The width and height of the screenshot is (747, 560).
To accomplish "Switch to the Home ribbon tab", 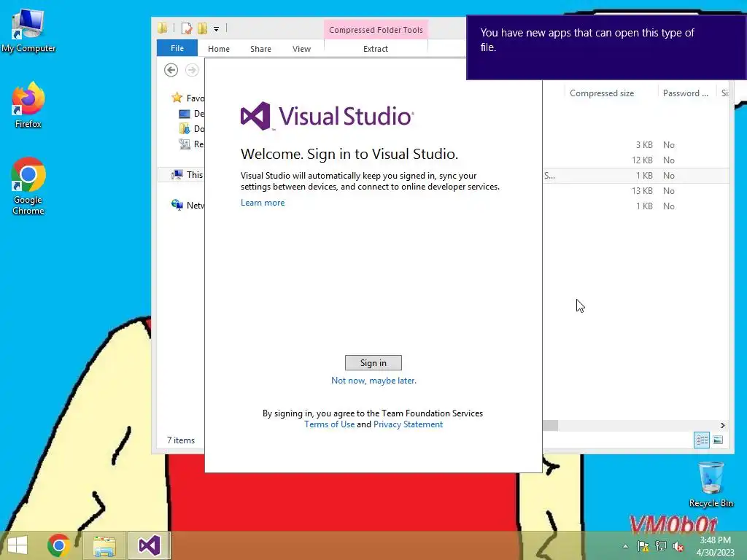I will (x=219, y=49).
